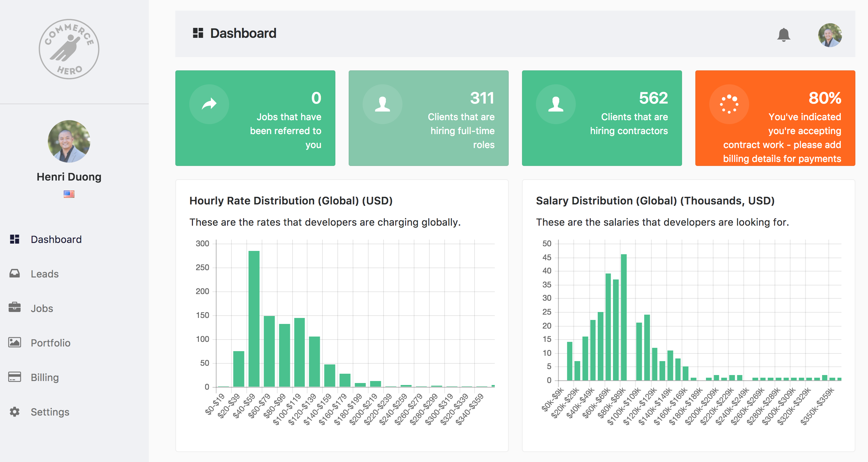Click the Billing credit card icon
868x462 pixels.
coord(15,377)
